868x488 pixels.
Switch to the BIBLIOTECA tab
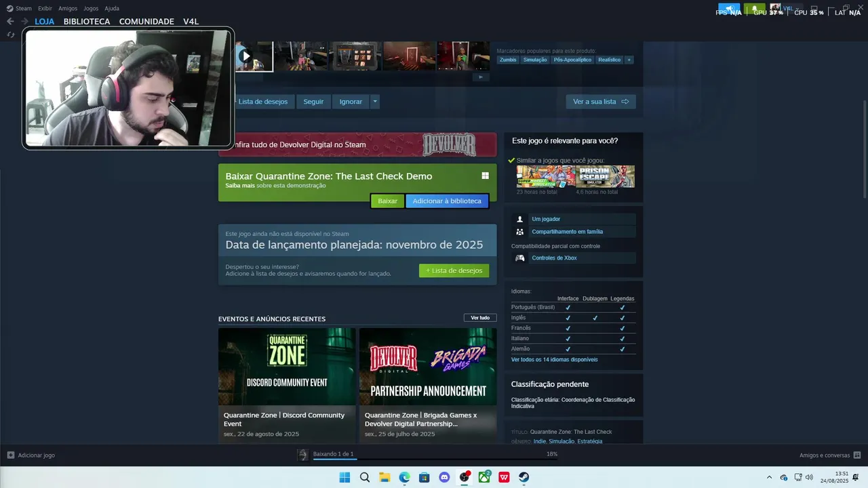tap(87, 22)
